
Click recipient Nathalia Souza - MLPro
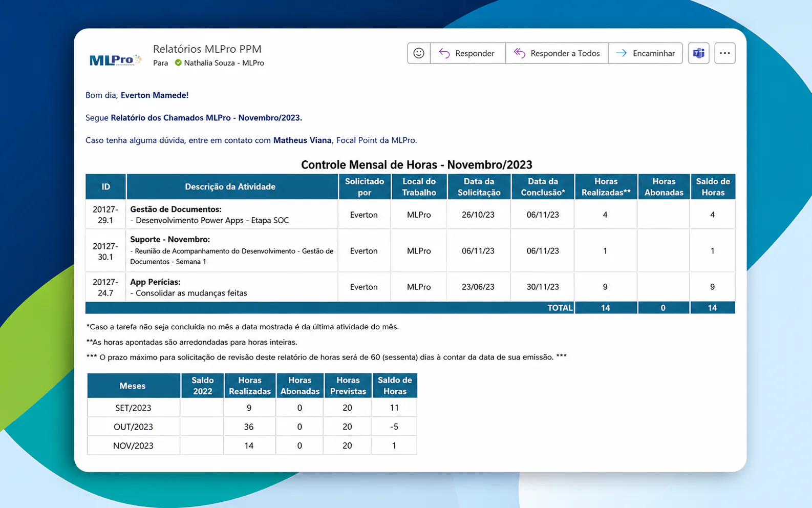click(x=224, y=63)
